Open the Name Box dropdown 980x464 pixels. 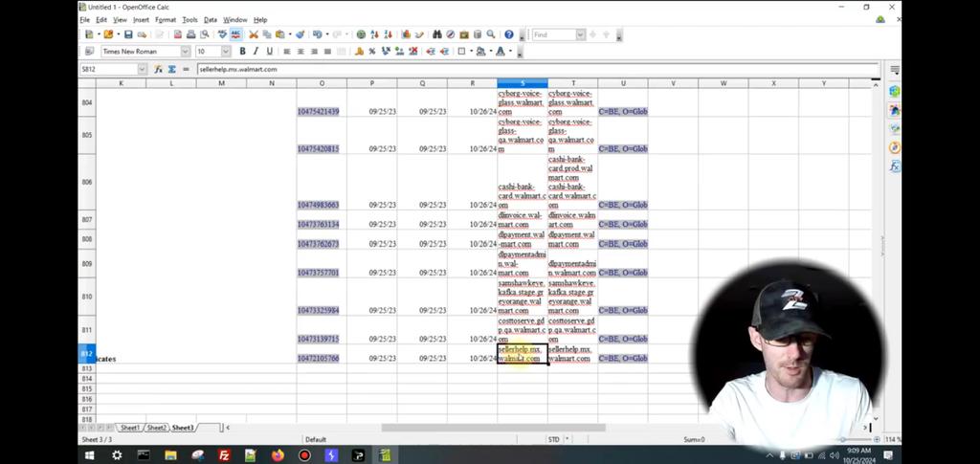coord(142,69)
